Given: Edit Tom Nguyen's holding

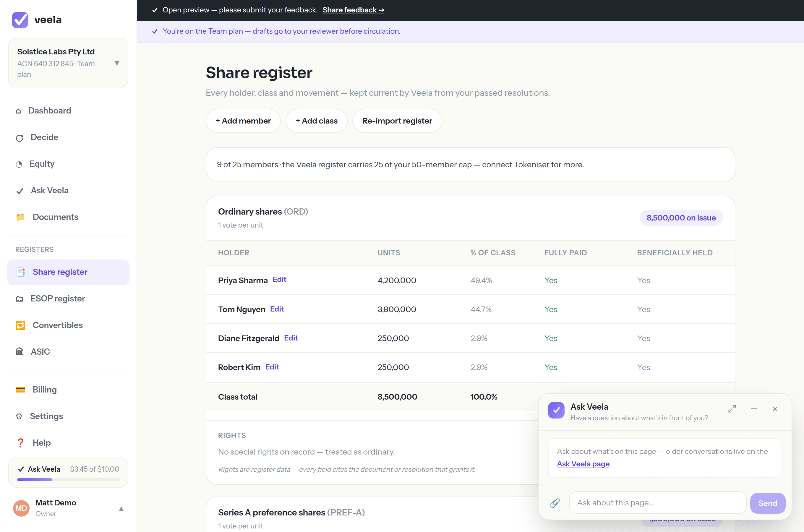Looking at the screenshot, I should click(277, 309).
